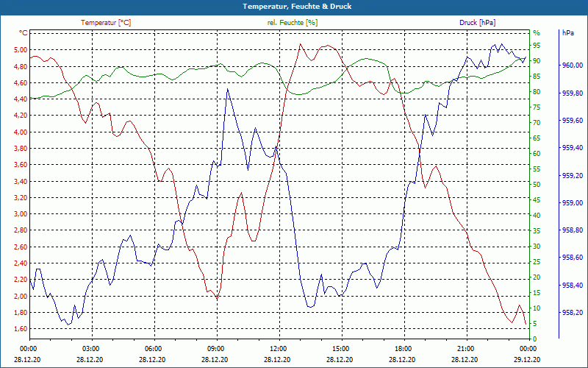The width and height of the screenshot is (588, 368).
Task: Click the '4,00' temperature axis value
Action: click(21, 132)
